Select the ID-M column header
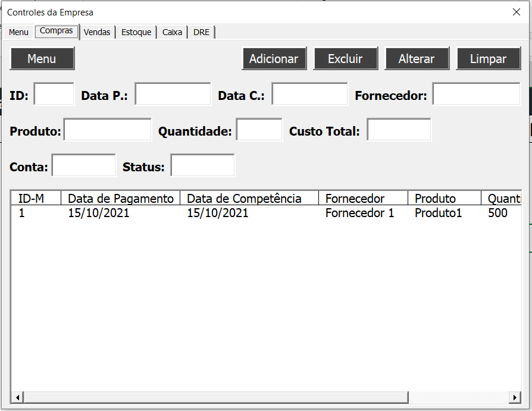 pyautogui.click(x=36, y=199)
